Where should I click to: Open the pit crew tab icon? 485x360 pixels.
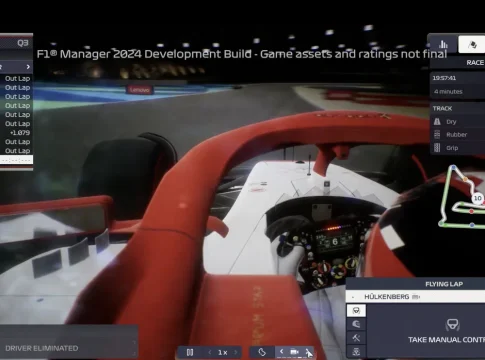point(356,351)
